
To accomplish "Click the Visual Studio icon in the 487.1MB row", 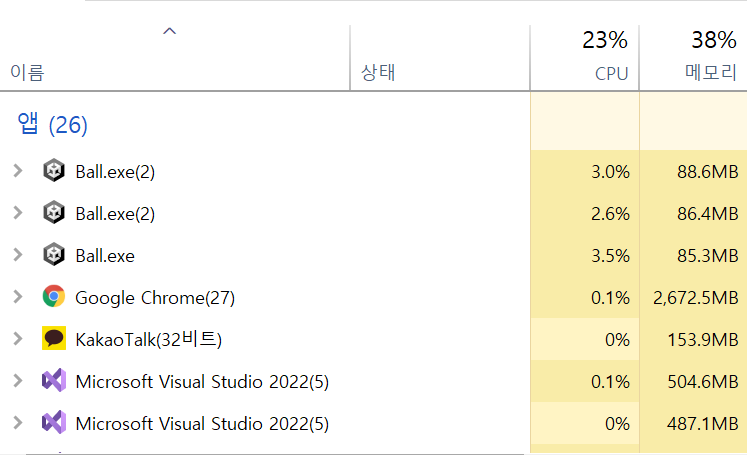I will click(x=54, y=422).
